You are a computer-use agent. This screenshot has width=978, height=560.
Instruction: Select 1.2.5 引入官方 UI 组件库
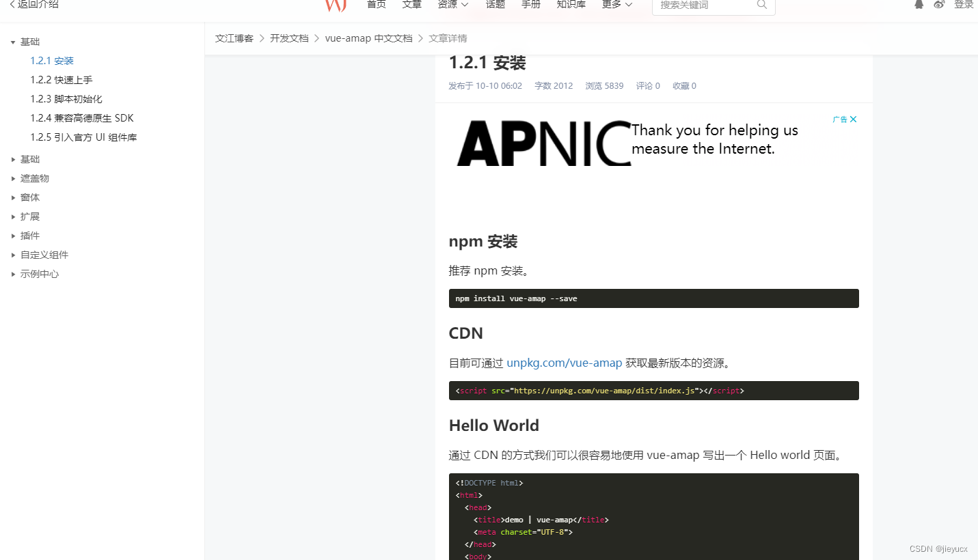pos(83,137)
